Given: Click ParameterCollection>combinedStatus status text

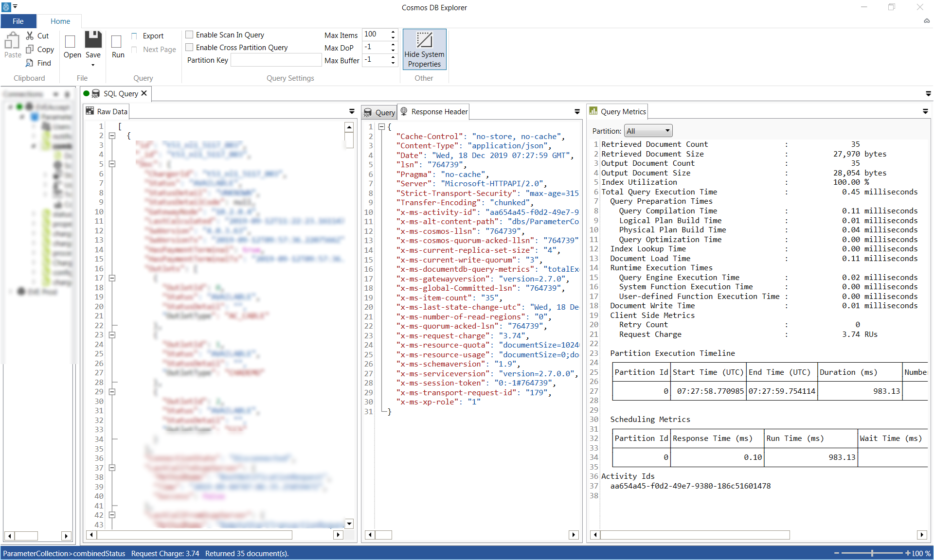Looking at the screenshot, I should click(x=64, y=553).
